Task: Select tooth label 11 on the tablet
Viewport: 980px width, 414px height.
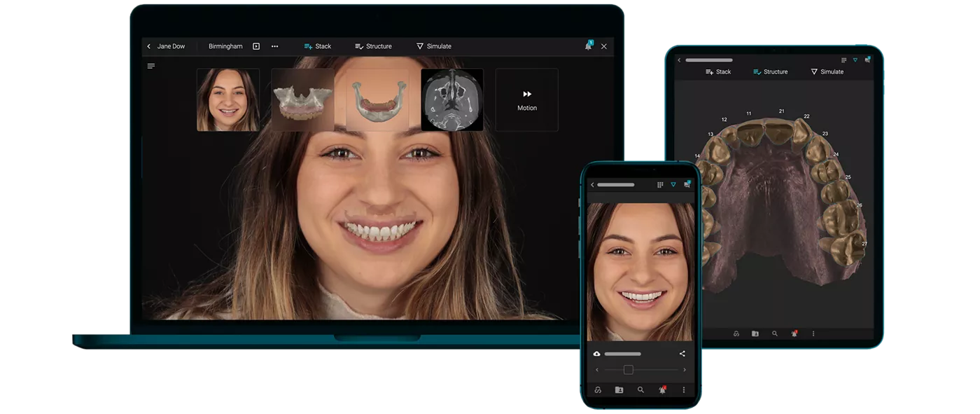Action: [749, 113]
